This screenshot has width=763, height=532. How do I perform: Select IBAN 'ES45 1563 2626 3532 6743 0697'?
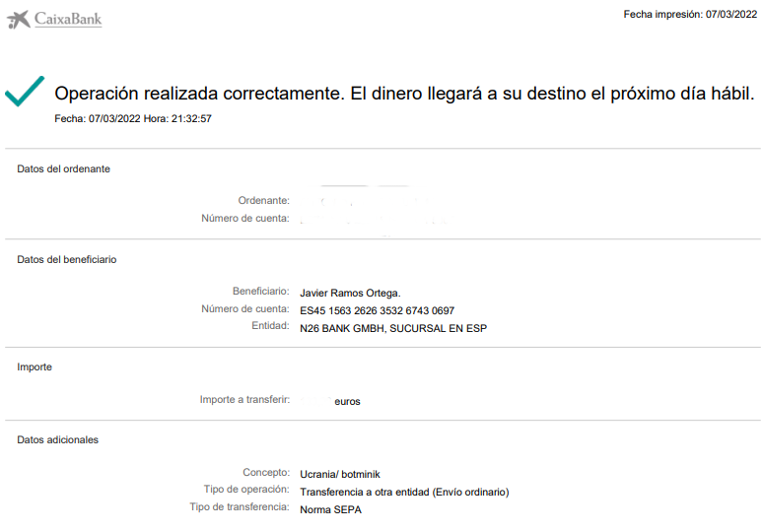[378, 310]
